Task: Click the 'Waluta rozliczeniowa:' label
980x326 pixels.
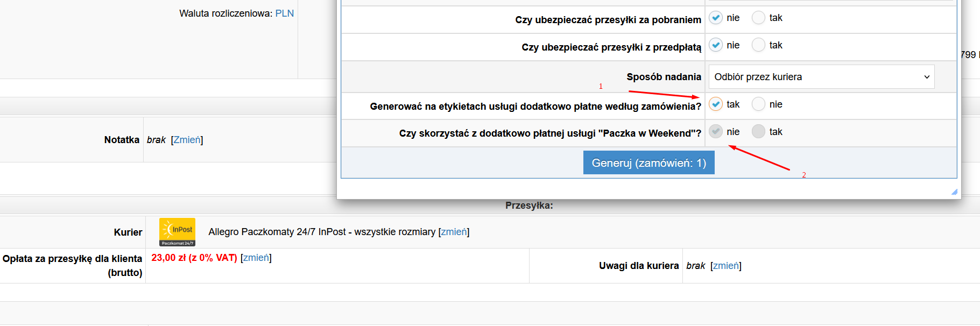Action: coord(226,13)
